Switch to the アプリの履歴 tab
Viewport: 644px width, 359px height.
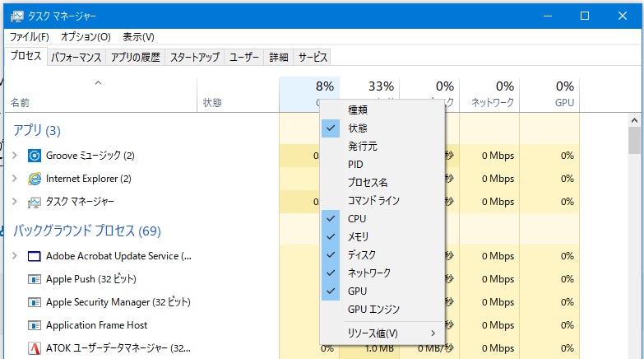pyautogui.click(x=135, y=57)
